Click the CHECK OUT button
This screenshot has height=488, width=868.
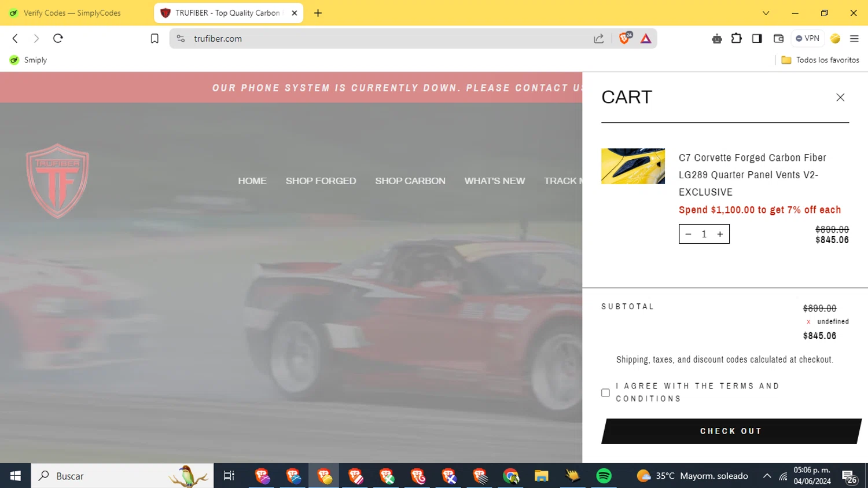coord(731,431)
